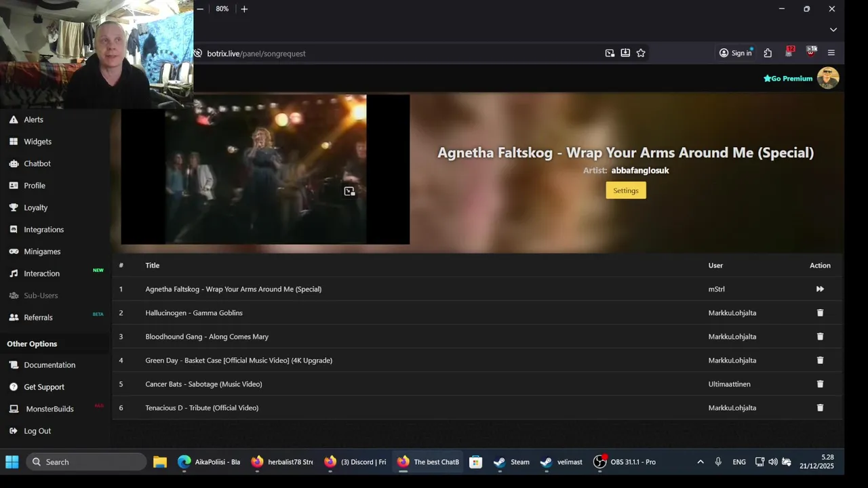This screenshot has width=868, height=488.
Task: Click the taskbar Search box
Action: click(x=87, y=462)
